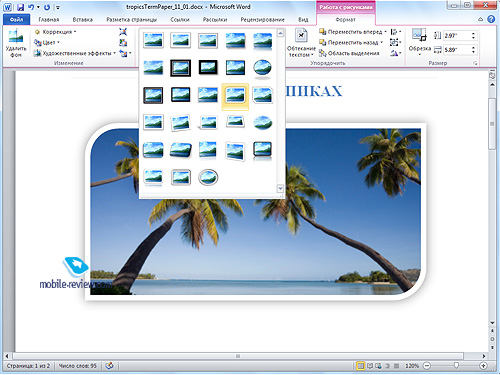Click the zoom out minus icon
500x375 pixels.
[427, 366]
